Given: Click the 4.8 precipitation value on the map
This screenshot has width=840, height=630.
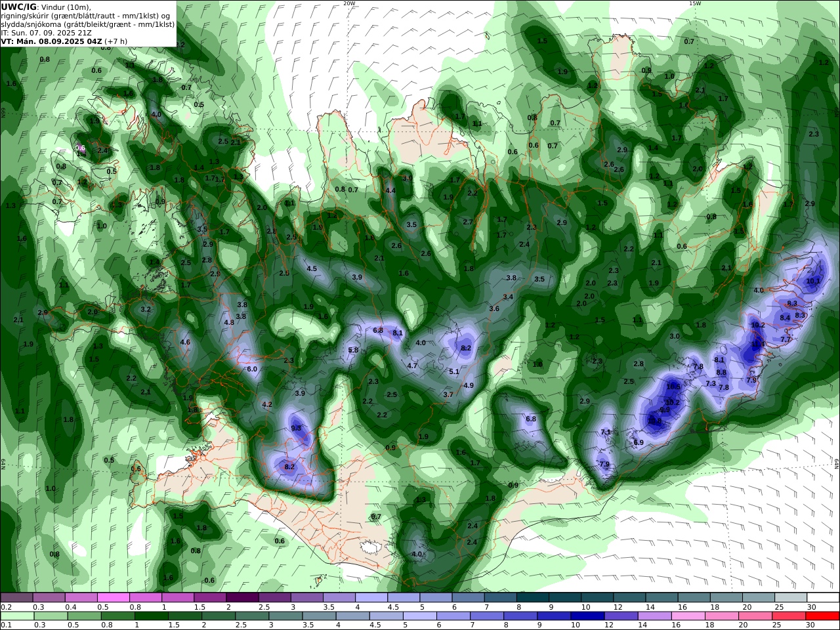Looking at the screenshot, I should coord(229,322).
